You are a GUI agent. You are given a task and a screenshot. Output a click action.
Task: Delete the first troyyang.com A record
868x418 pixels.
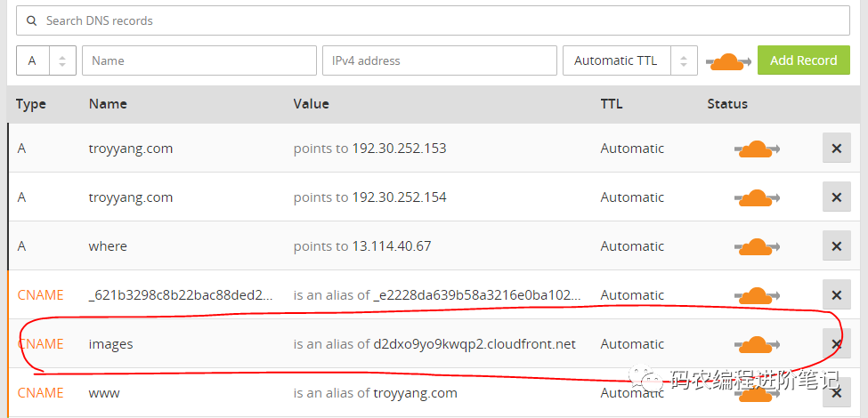click(x=836, y=149)
